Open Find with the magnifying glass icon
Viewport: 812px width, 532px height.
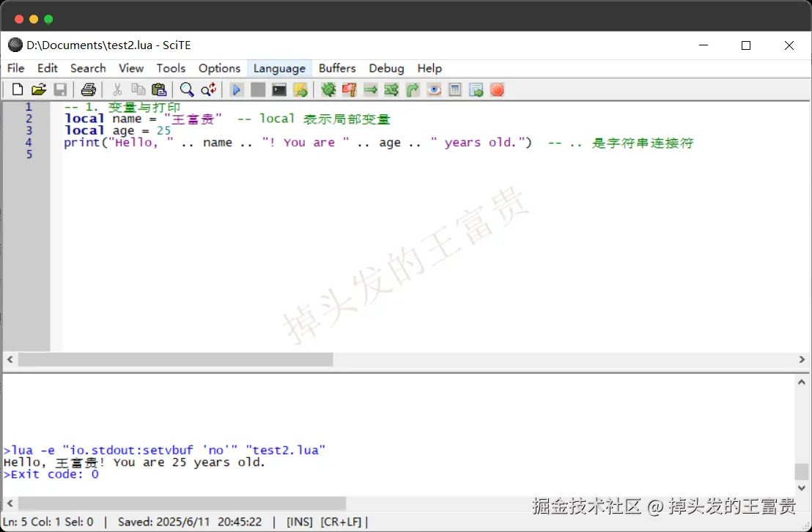186,89
